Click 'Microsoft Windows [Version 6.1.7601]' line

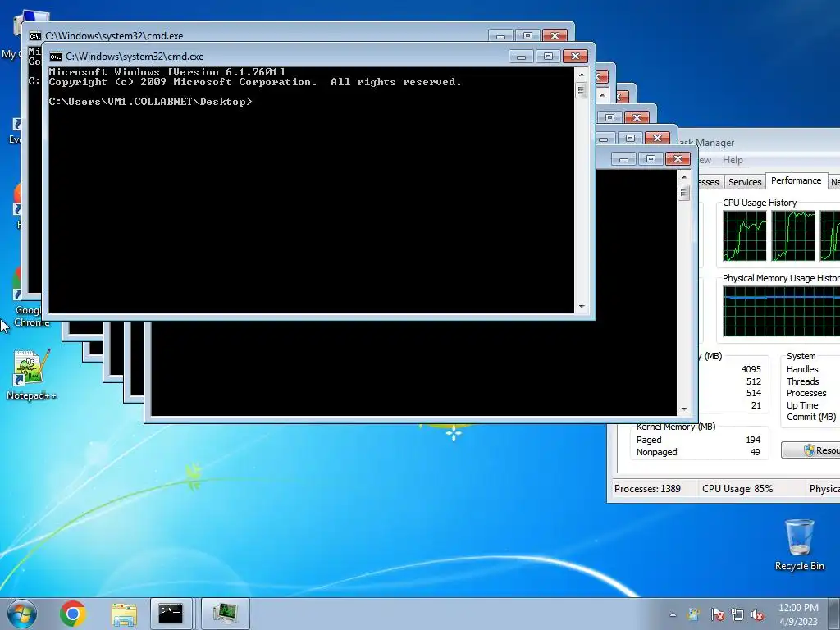(167, 72)
